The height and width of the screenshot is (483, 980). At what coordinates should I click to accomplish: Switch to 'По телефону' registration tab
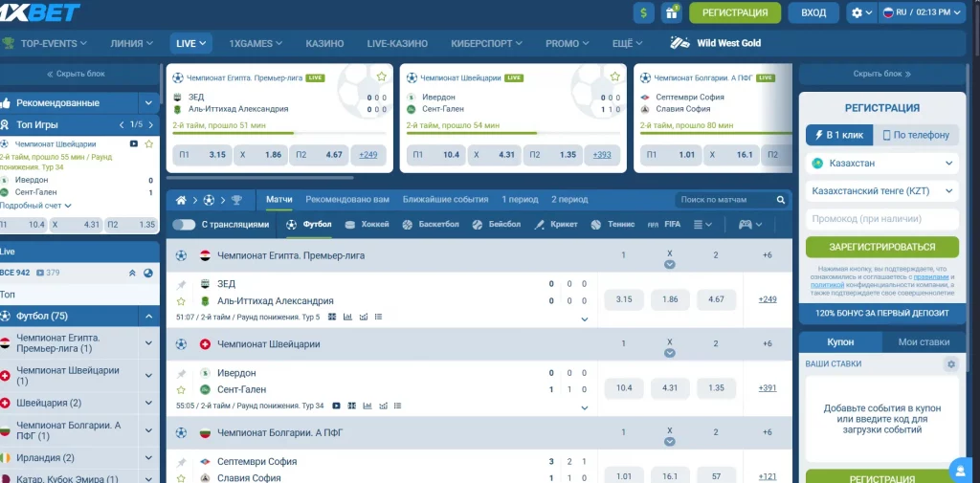point(916,135)
